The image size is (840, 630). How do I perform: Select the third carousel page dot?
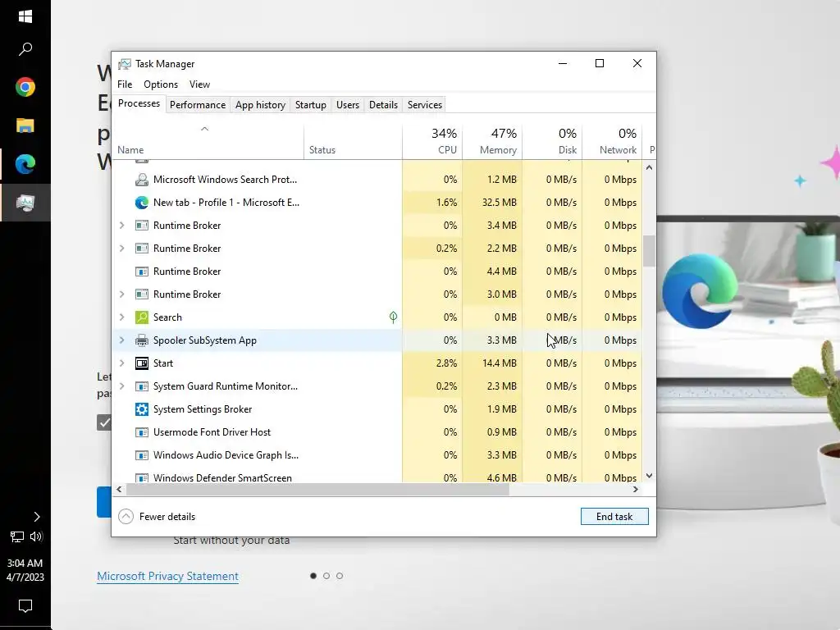340,576
